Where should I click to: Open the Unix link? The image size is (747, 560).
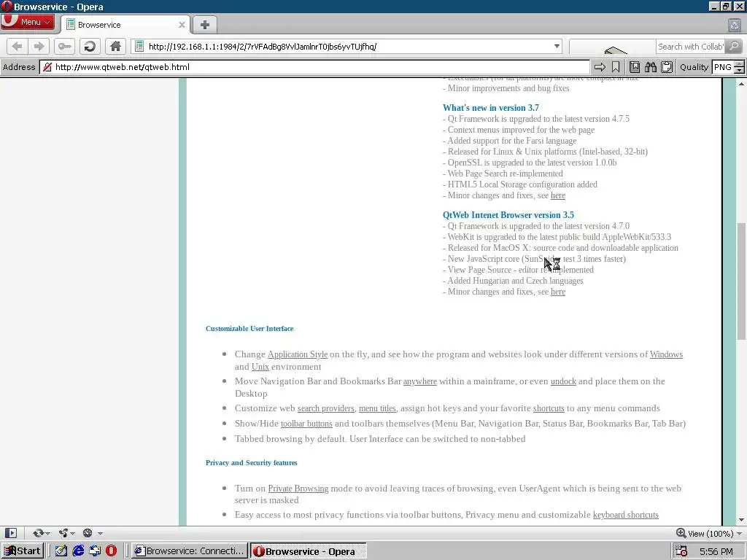point(260,367)
